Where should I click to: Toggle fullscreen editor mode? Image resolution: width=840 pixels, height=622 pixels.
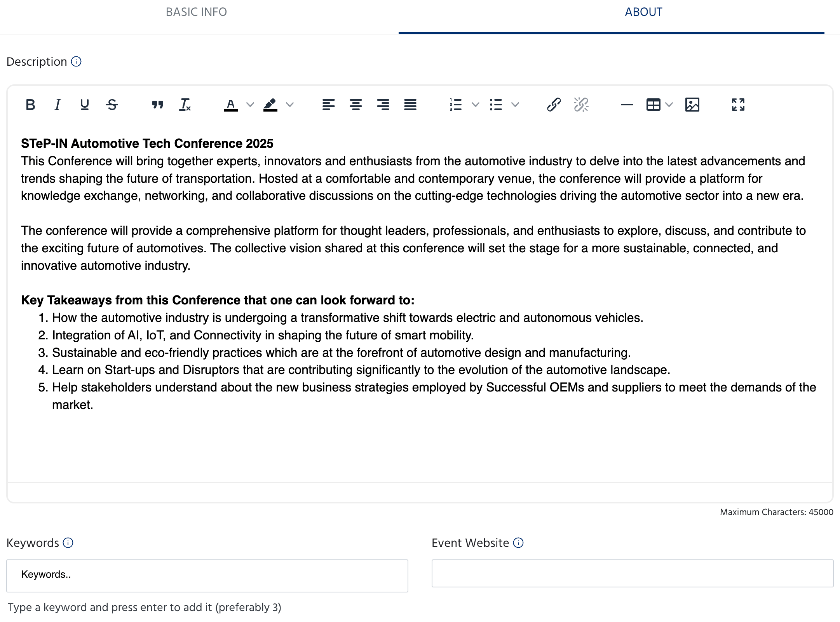(738, 105)
